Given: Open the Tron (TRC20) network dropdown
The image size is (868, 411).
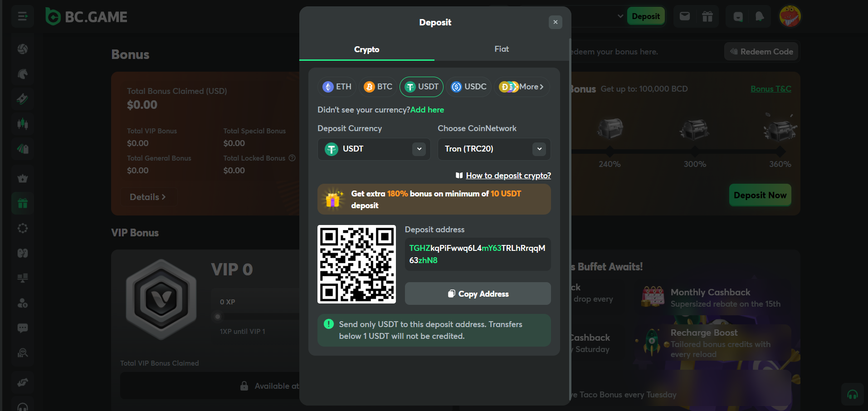Looking at the screenshot, I should [494, 149].
